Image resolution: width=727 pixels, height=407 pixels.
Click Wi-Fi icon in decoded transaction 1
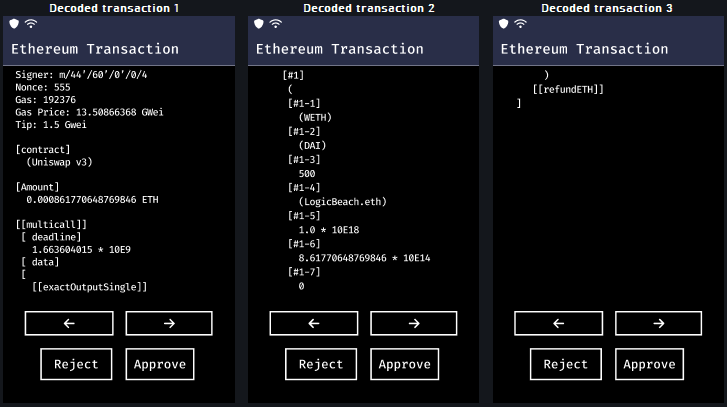pos(30,23)
